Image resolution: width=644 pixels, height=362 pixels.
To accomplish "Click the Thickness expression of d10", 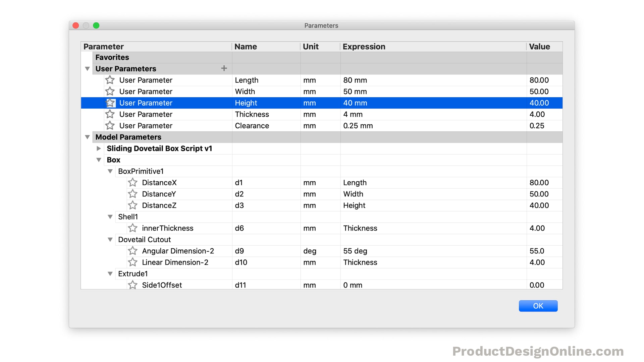I will [433, 262].
